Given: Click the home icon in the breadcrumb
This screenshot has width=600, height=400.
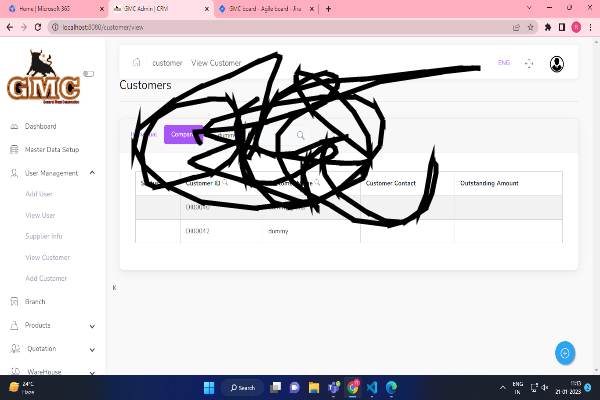Looking at the screenshot, I should click(137, 63).
